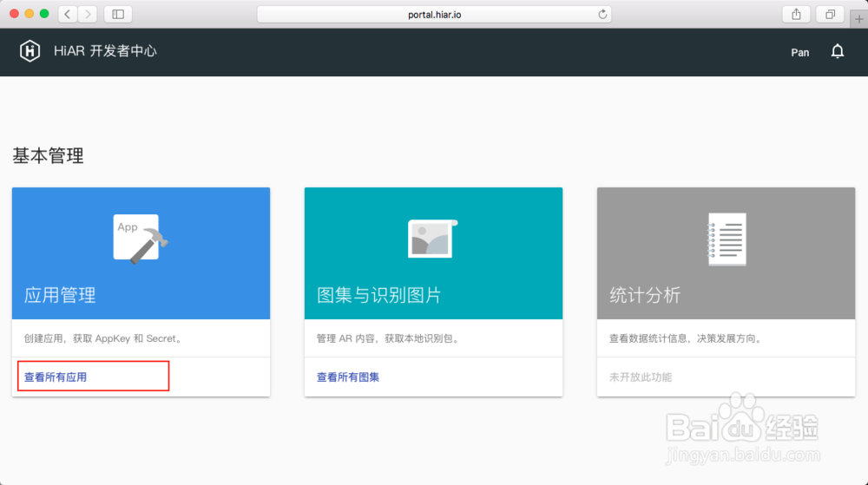Viewport: 868px width, 485px height.
Task: Open the 查看所有应用 link
Action: (x=56, y=377)
